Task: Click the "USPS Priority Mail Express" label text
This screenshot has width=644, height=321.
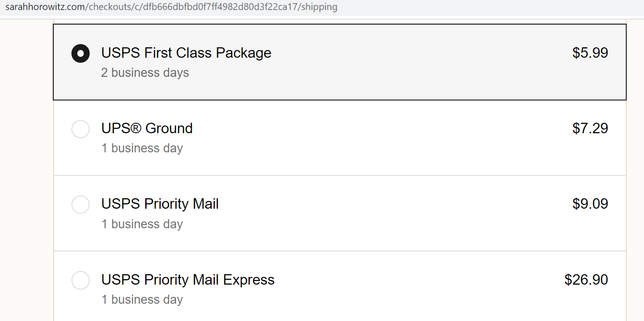Action: point(188,280)
